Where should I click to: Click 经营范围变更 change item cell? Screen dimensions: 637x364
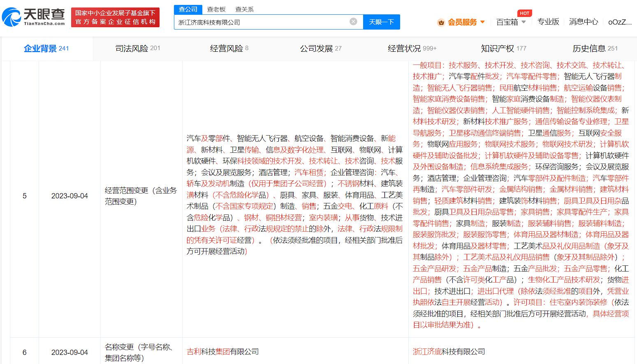tap(141, 196)
